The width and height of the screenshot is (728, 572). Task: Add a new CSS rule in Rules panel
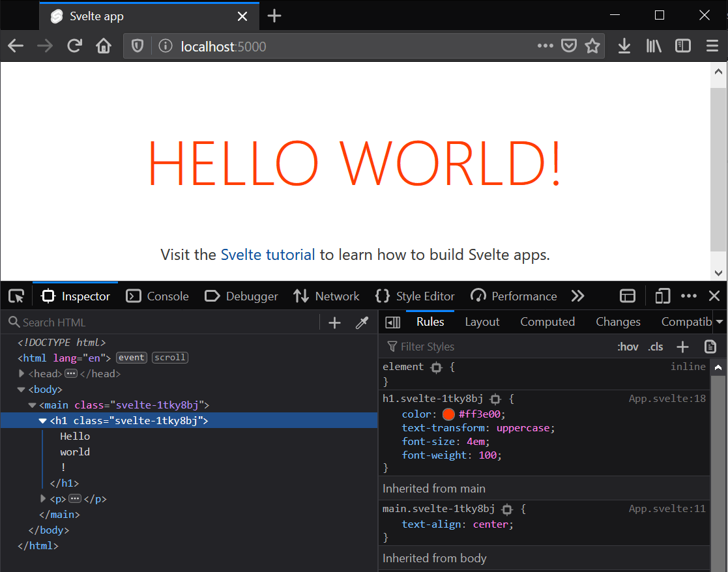(682, 346)
